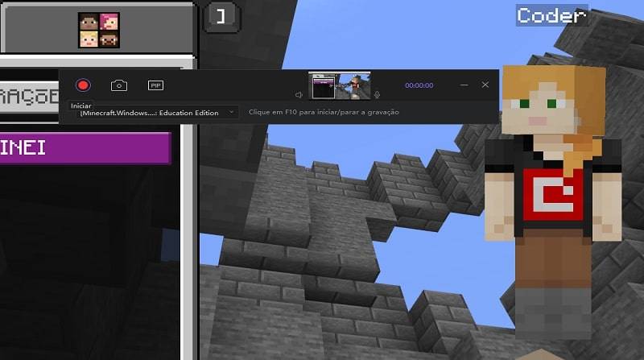Minimize the screen recorder toolbar
Screen dimensions: 644x360
click(x=464, y=85)
